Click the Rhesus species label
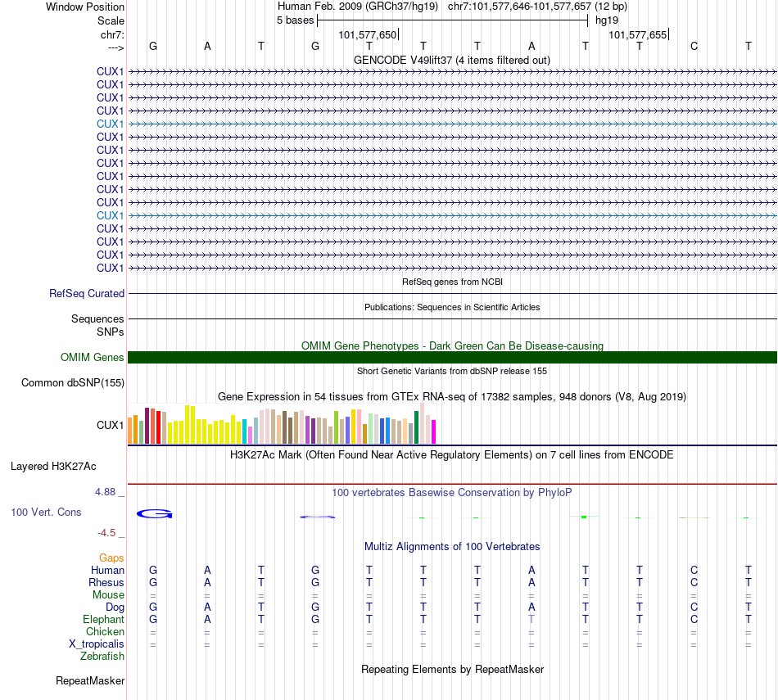This screenshot has height=700, width=778. point(106,582)
